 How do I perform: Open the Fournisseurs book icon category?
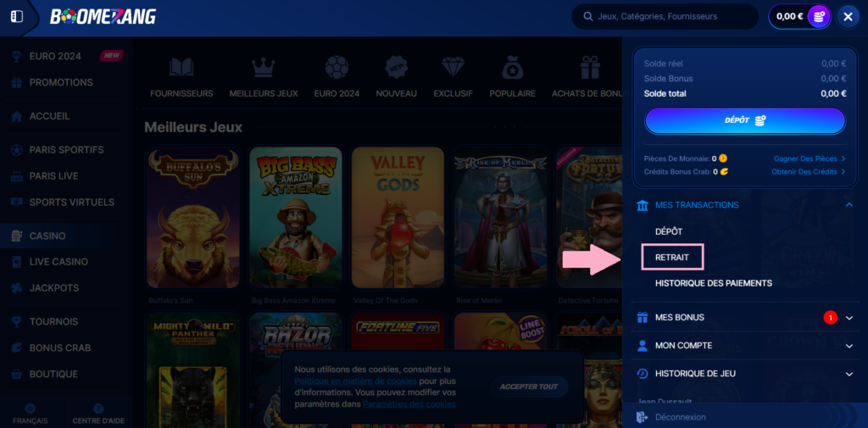tap(181, 69)
